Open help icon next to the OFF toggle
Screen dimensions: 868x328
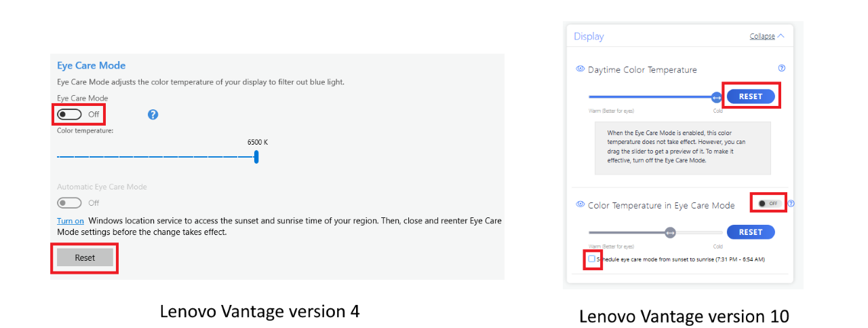tap(791, 203)
